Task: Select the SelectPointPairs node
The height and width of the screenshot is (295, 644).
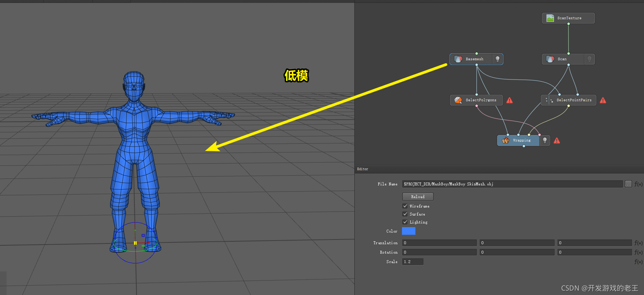Action: pos(568,100)
